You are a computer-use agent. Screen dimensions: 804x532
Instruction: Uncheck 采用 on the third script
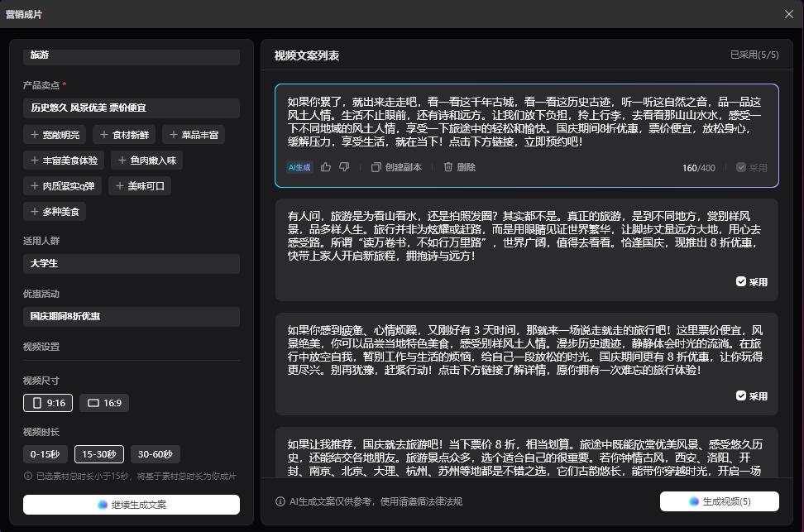point(751,396)
